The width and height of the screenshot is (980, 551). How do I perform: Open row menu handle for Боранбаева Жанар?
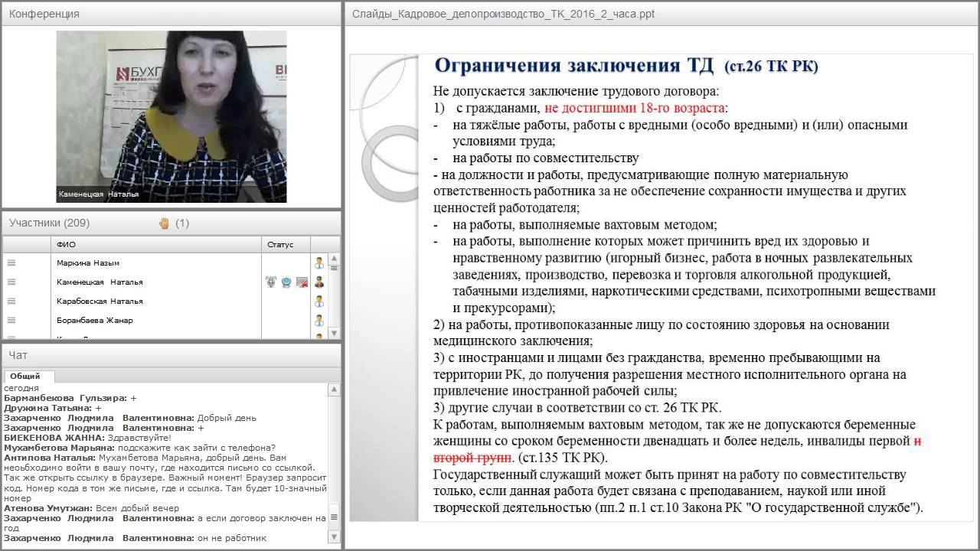(11, 320)
